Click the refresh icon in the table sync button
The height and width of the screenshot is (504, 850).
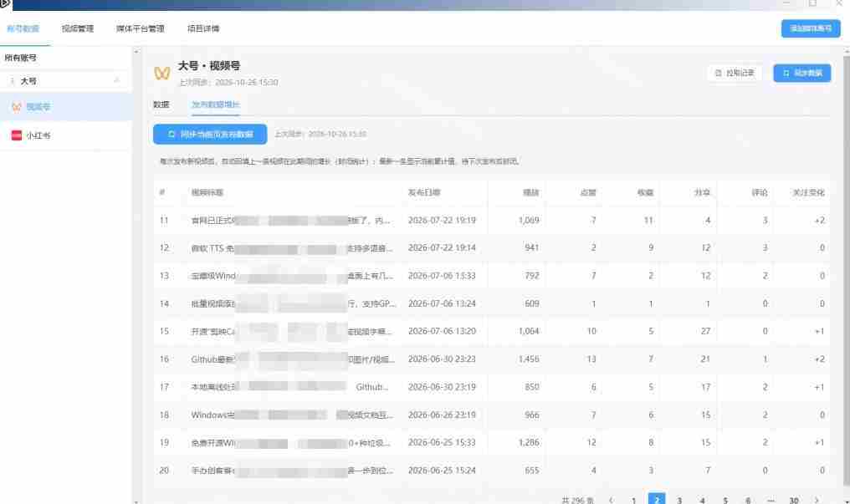click(x=172, y=135)
